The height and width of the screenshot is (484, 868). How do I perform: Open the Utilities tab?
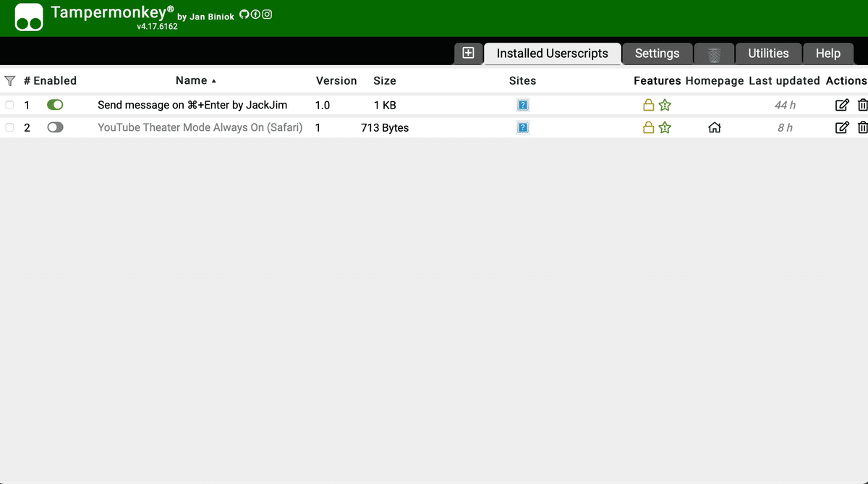[x=768, y=54]
